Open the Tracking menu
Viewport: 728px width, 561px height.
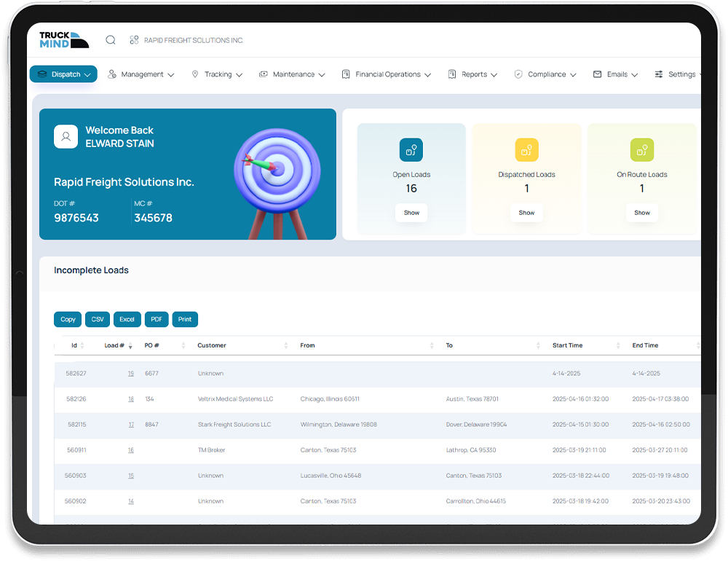tap(217, 74)
